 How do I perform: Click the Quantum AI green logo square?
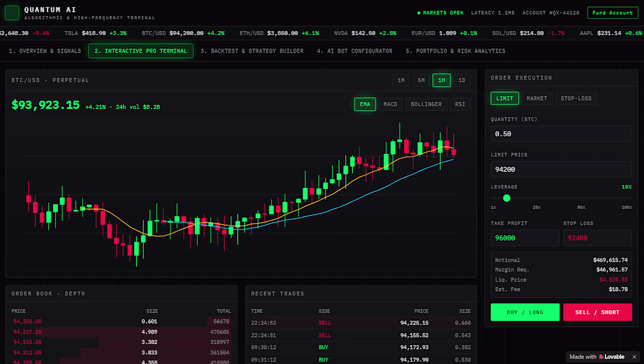point(12,13)
